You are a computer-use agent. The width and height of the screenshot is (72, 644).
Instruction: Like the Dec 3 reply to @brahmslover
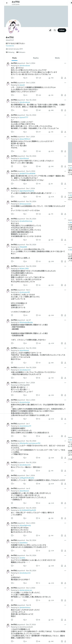point(37,78)
